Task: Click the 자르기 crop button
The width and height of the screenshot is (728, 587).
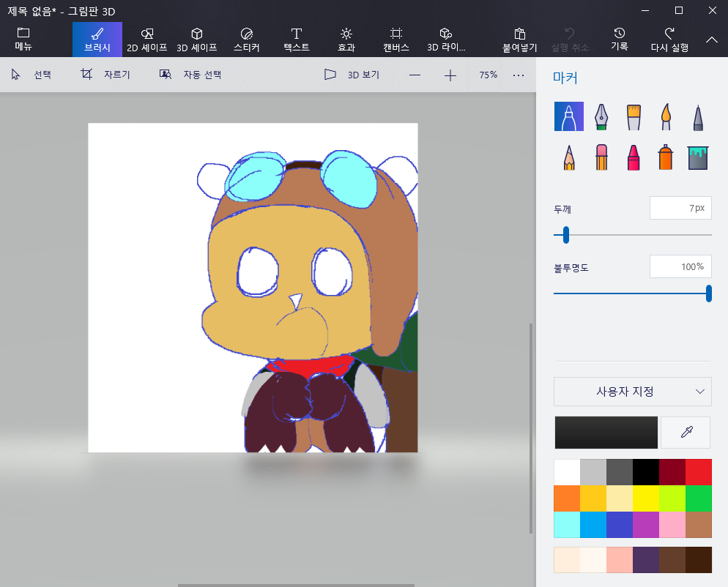Action: pyautogui.click(x=105, y=75)
